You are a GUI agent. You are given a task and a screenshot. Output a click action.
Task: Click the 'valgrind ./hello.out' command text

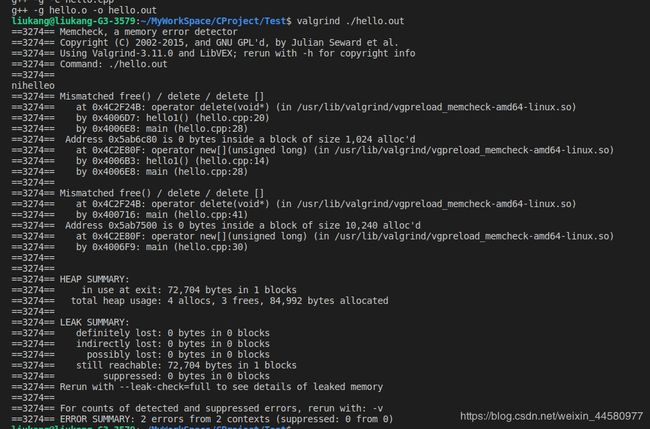350,21
